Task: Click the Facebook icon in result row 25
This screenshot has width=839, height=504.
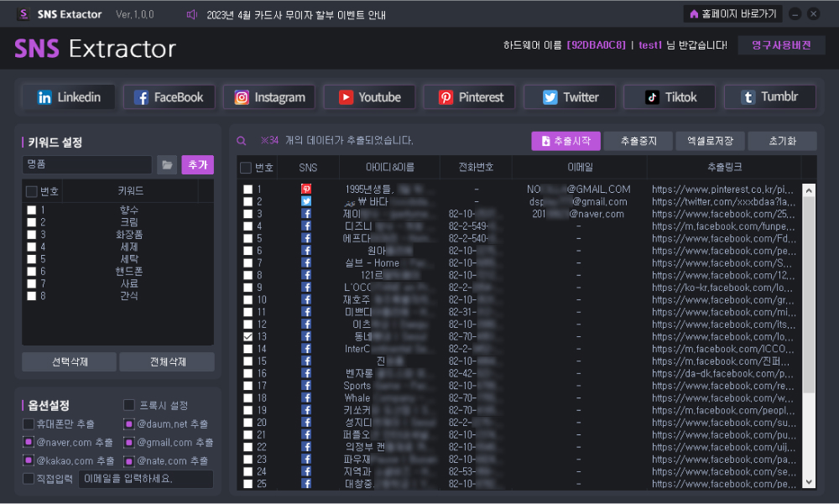Action: tap(306, 484)
